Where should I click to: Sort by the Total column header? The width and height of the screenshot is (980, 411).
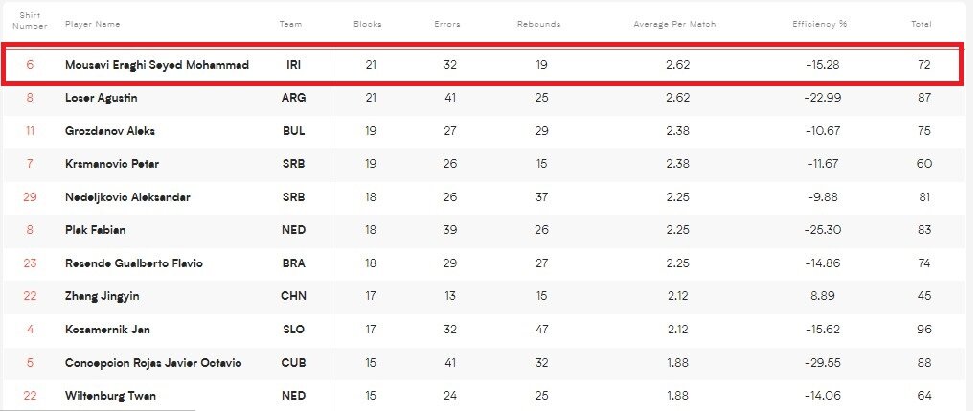[x=921, y=24]
